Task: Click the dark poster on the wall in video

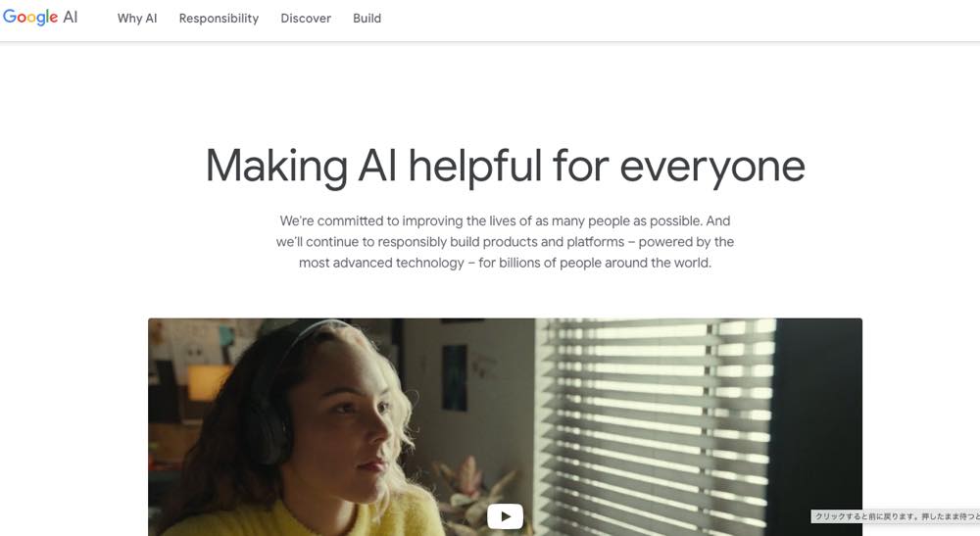Action: [x=455, y=377]
